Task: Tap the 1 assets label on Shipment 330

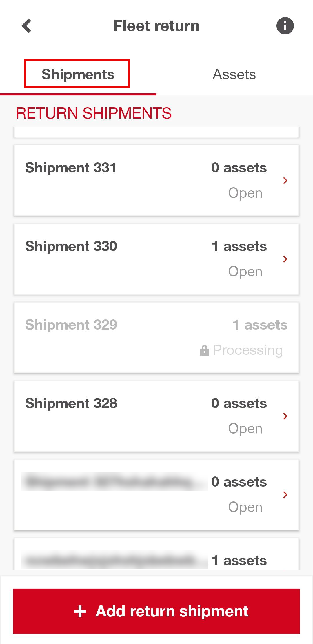Action: (x=239, y=246)
